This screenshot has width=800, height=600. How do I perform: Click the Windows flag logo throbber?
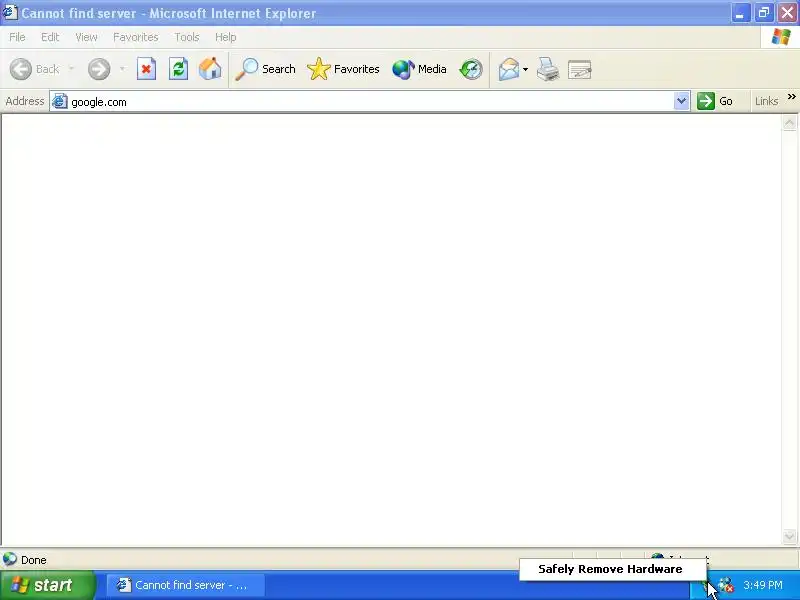(x=781, y=37)
